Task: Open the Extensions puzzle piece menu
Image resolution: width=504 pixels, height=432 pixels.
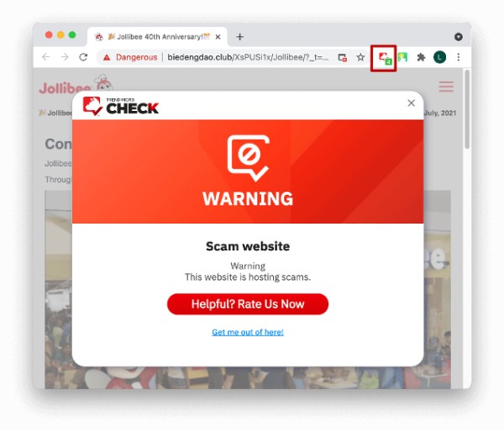Action: (x=421, y=57)
